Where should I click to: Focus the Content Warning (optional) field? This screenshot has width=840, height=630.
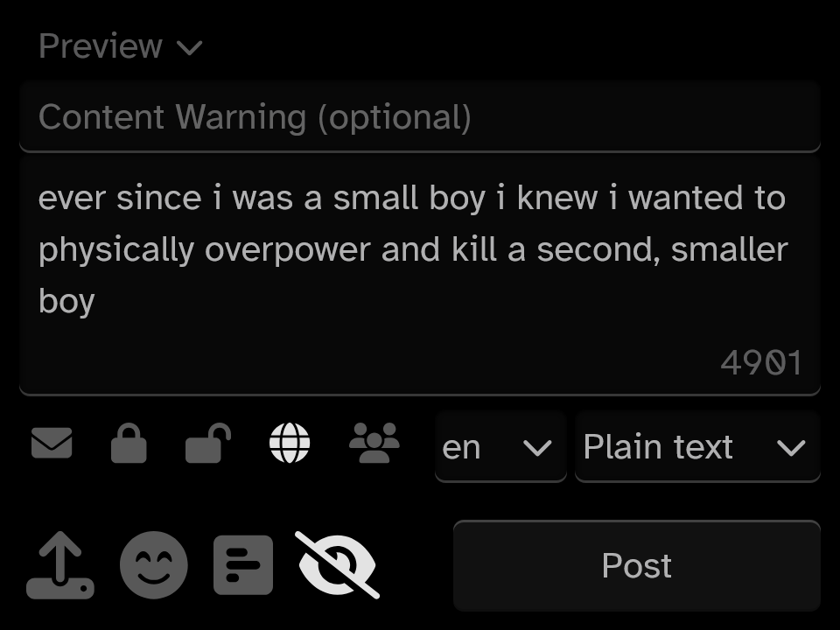coord(420,116)
